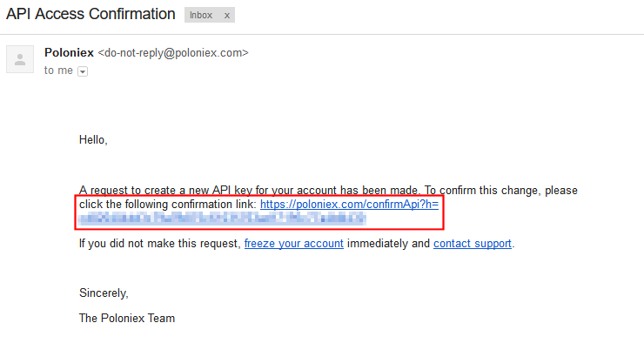Remove the Inbox label with x
Image resolution: width=644 pixels, height=350 pixels.
(227, 16)
